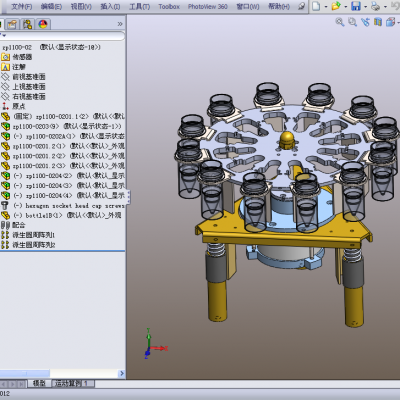This screenshot has width=400, height=400.
Task: Open 视图(V) menu
Action: (x=81, y=6)
